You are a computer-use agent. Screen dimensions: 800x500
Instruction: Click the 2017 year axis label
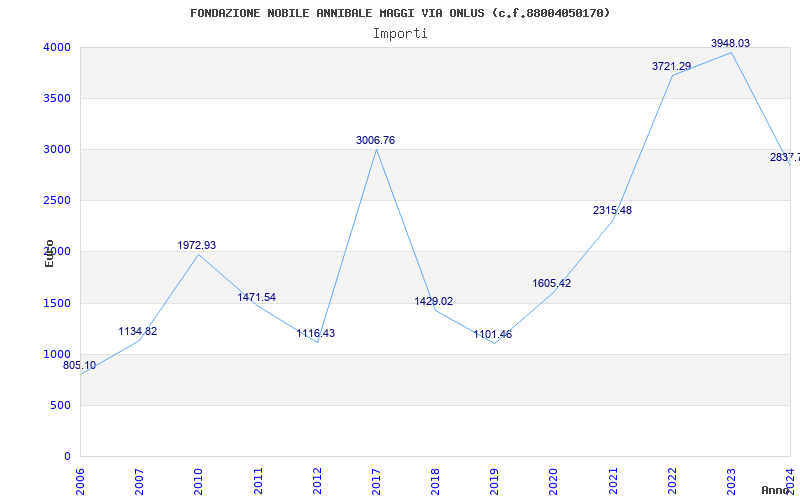tap(377, 481)
